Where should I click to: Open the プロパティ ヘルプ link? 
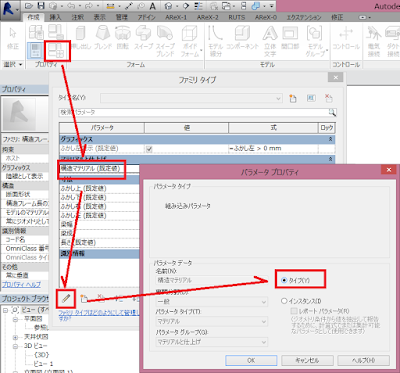[21, 284]
